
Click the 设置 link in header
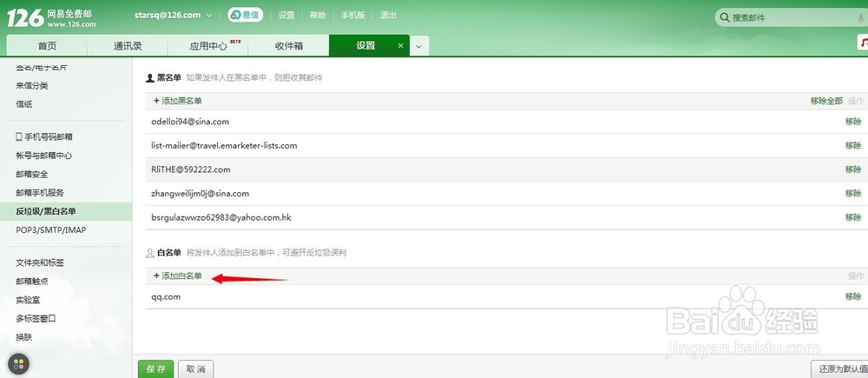(286, 16)
